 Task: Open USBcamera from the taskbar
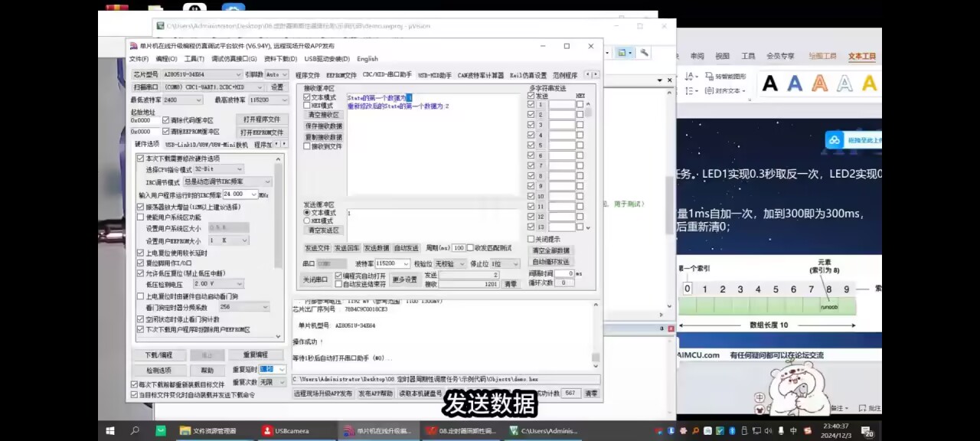[286, 430]
